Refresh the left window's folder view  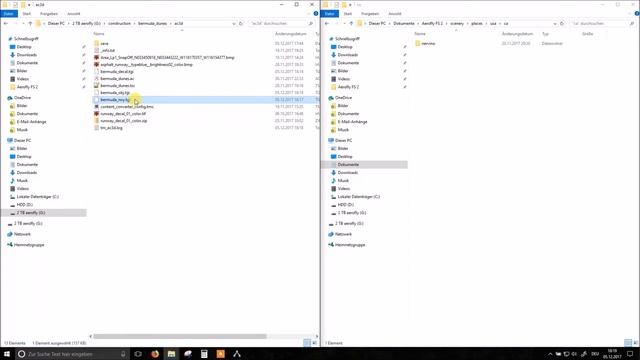coord(241,24)
